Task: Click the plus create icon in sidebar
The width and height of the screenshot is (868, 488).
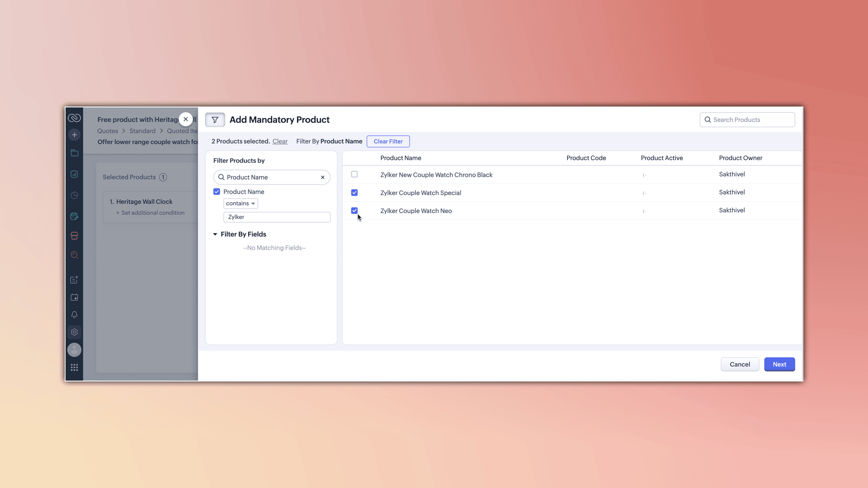Action: (x=74, y=135)
